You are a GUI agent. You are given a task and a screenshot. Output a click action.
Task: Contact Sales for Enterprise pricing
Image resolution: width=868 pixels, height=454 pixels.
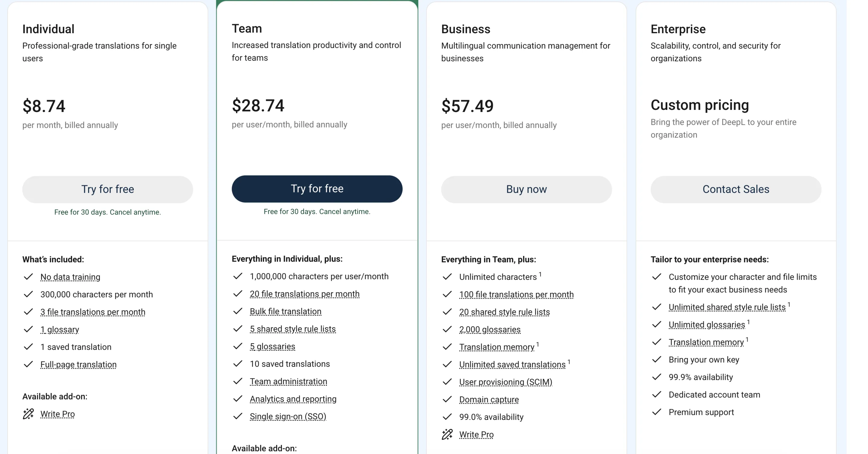pyautogui.click(x=736, y=189)
